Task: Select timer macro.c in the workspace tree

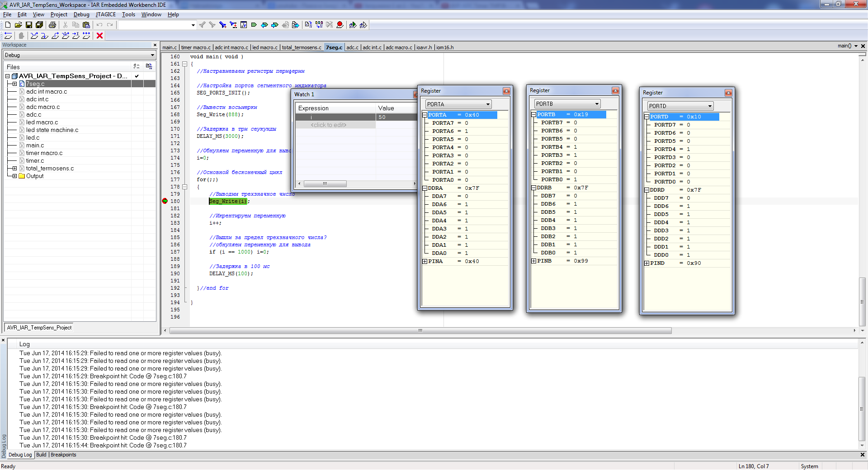Action: click(x=44, y=153)
